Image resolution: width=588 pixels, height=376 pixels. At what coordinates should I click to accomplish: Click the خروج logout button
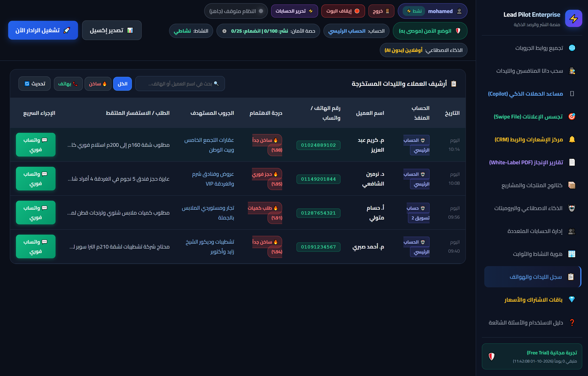(x=381, y=11)
